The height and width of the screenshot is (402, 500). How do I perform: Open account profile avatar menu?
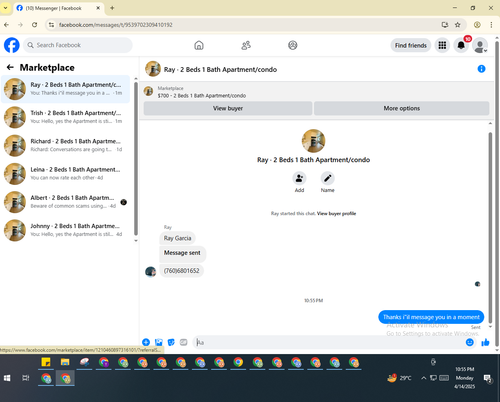(x=480, y=46)
